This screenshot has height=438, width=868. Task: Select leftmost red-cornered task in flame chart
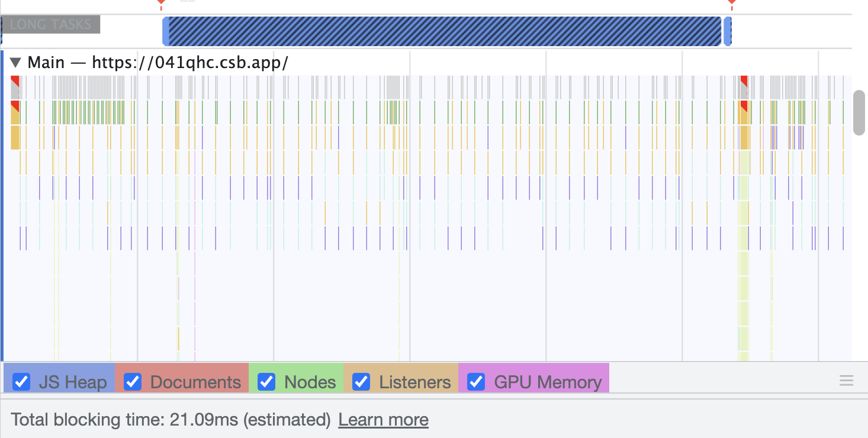click(15, 87)
